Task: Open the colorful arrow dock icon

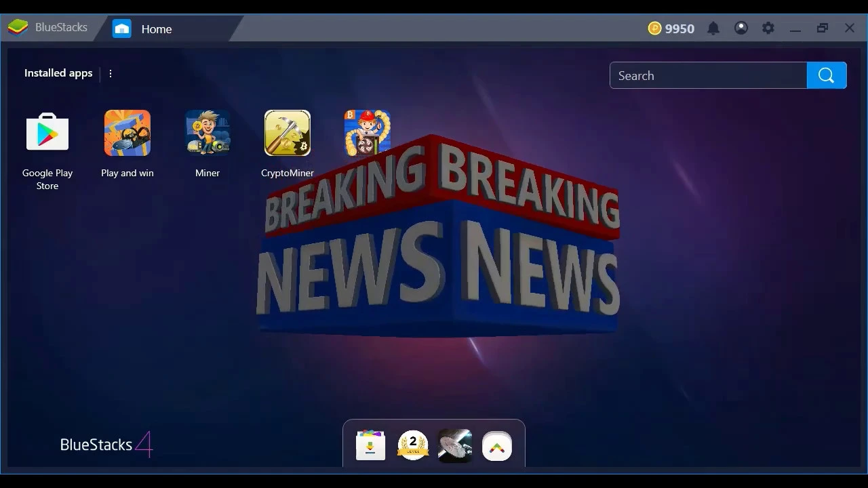Action: (x=497, y=446)
